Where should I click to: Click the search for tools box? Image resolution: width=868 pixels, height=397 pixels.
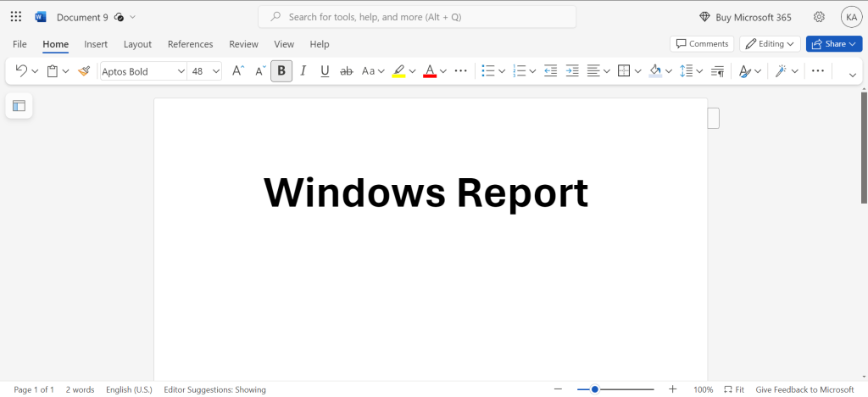[x=417, y=17]
